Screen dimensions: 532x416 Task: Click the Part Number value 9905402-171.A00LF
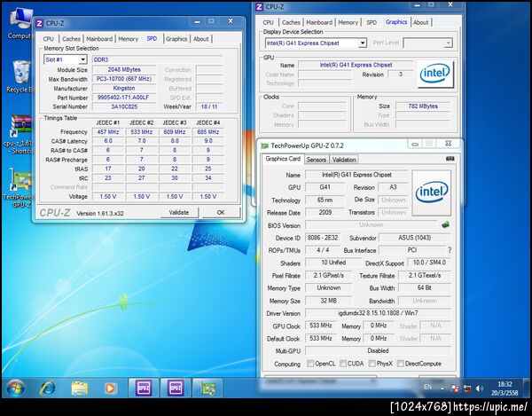click(124, 98)
